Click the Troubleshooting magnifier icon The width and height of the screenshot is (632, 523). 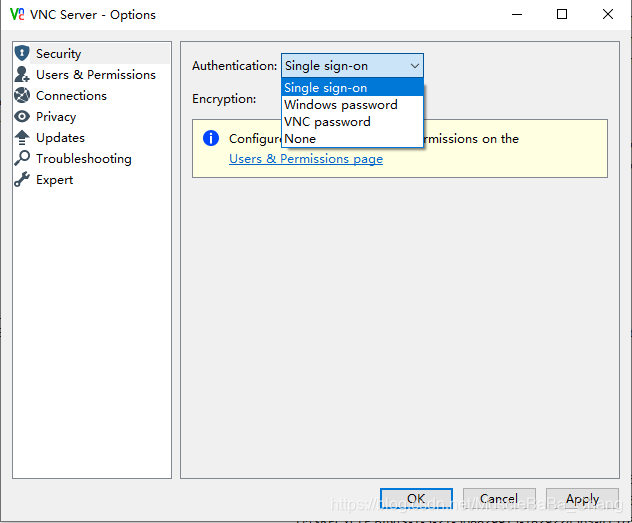(x=22, y=158)
